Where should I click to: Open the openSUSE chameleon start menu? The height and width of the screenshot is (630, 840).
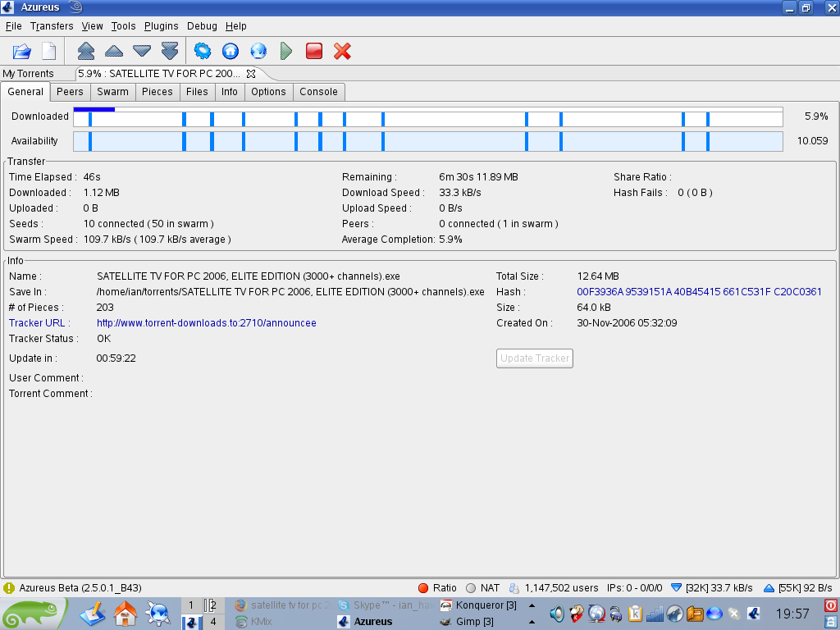point(33,614)
